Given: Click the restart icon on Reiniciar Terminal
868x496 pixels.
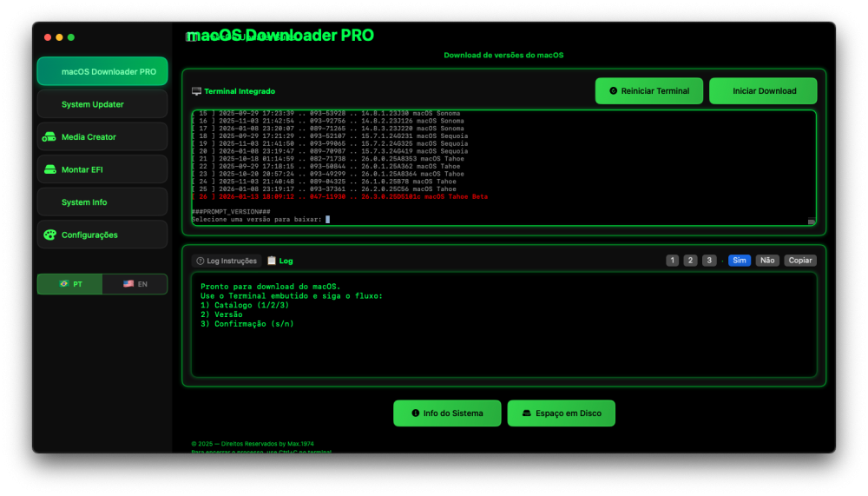Looking at the screenshot, I should (x=614, y=91).
